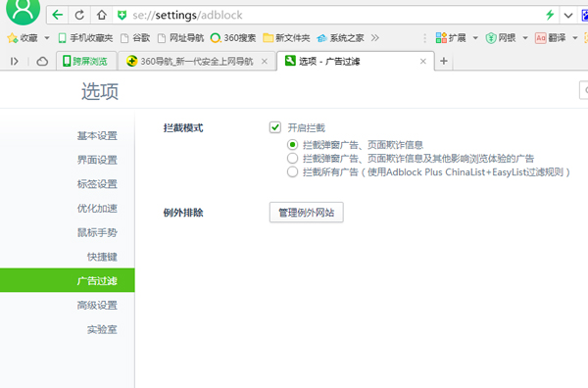
Task: Open 优化加速 in sidebar
Action: pyautogui.click(x=97, y=208)
